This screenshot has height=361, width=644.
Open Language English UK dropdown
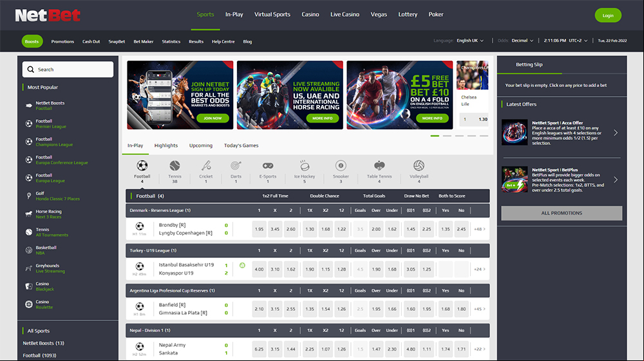tap(470, 41)
